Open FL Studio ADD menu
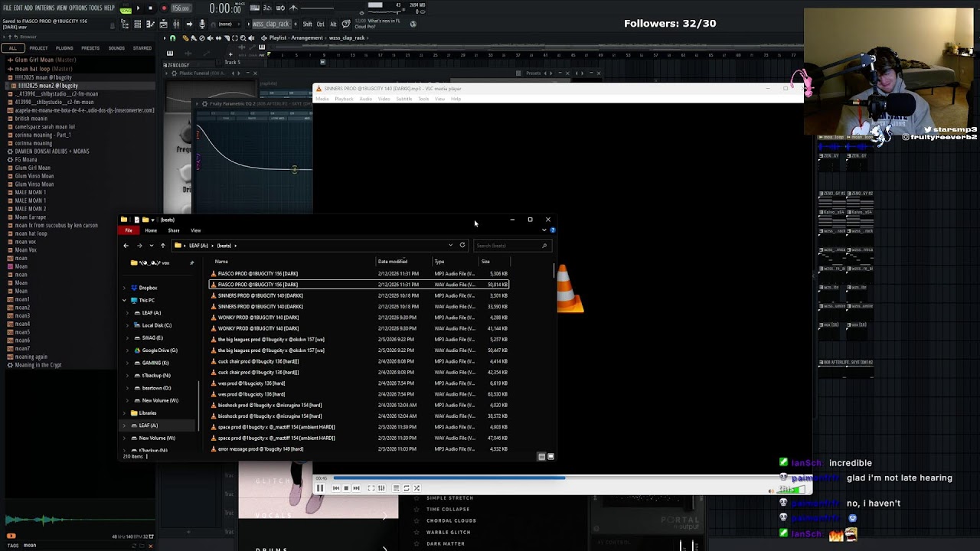The height and width of the screenshot is (551, 980). (28, 8)
